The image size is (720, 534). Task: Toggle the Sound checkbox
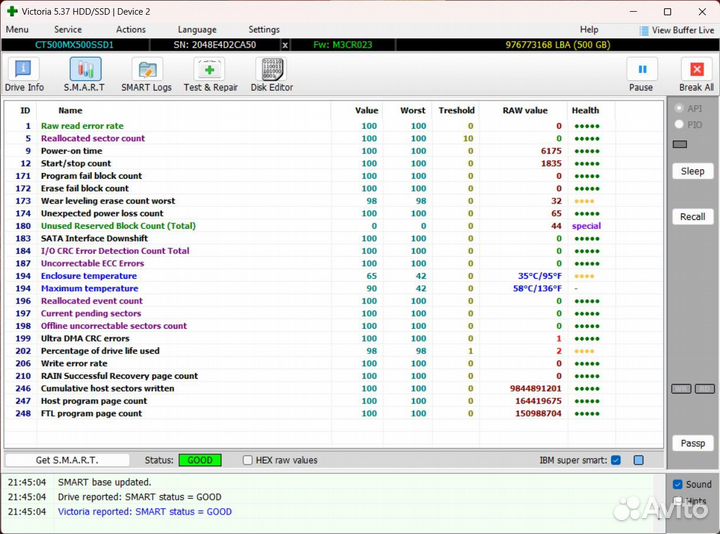click(678, 485)
